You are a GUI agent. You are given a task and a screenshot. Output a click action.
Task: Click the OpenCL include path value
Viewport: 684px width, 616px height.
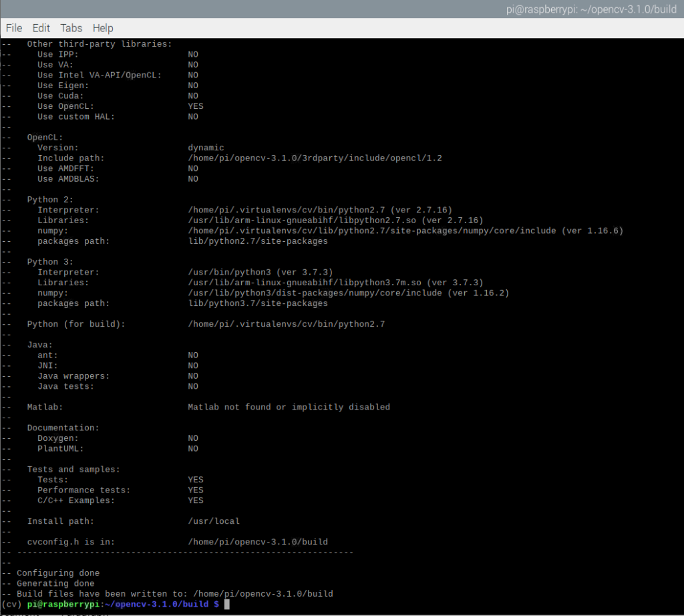[x=315, y=158]
